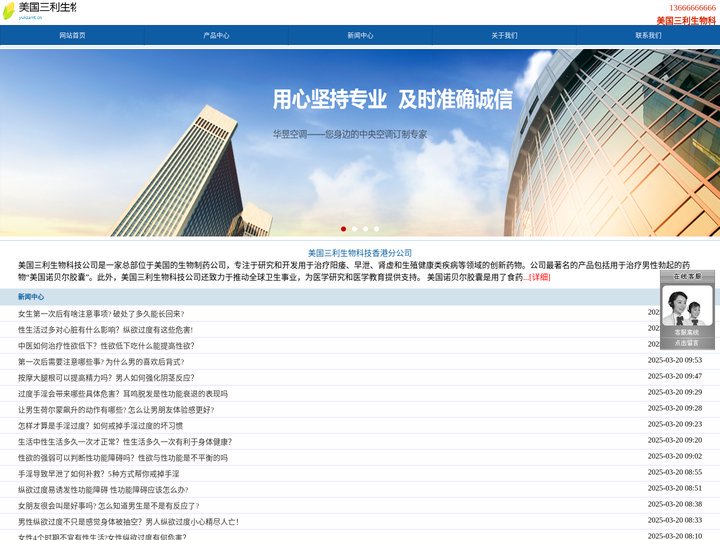The image size is (720, 540).
Task: Select the third carousel dot
Action: tap(366, 229)
